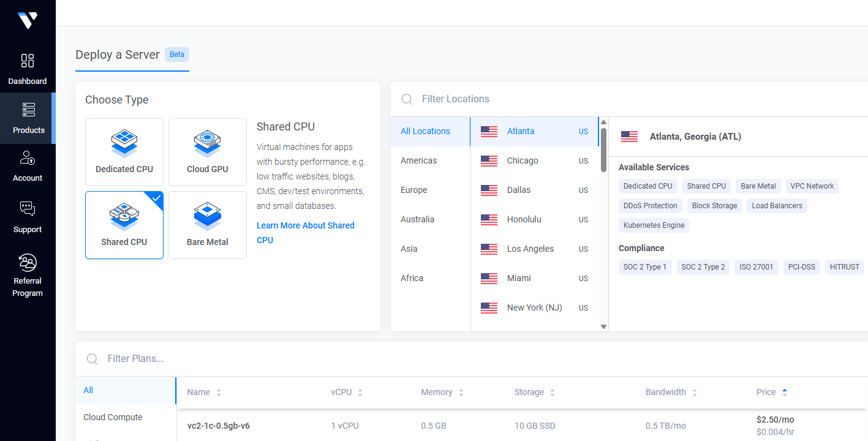This screenshot has height=441, width=868.
Task: Choose the Cloud GPU type card
Action: [x=208, y=152]
